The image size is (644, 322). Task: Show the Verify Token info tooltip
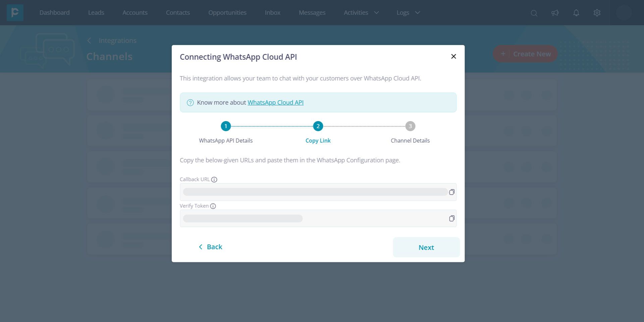[x=213, y=206]
